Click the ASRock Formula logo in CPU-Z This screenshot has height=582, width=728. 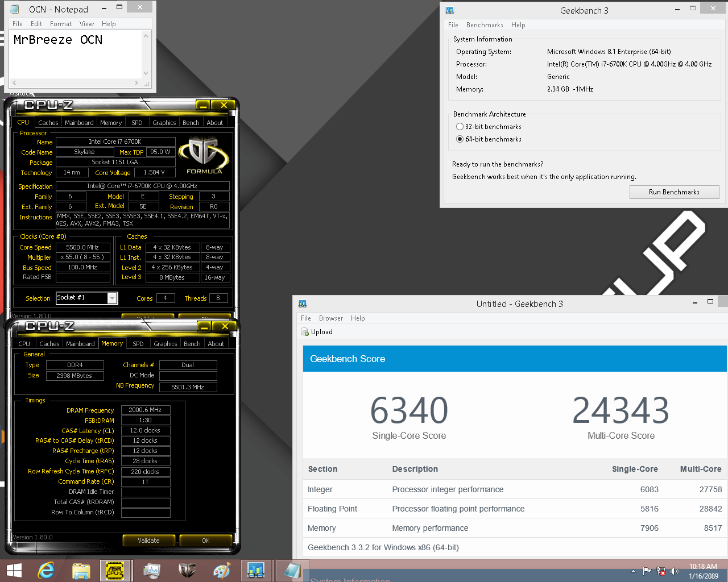pos(204,155)
